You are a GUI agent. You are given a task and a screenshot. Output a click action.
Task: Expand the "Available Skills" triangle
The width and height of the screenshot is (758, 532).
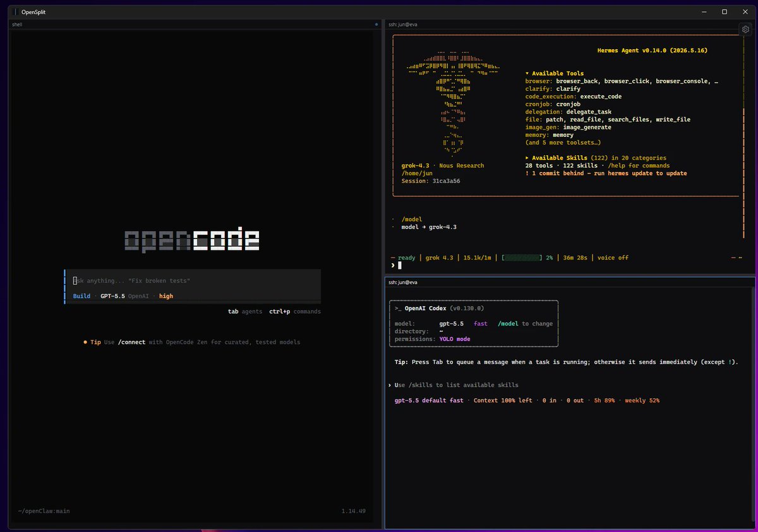tap(527, 158)
